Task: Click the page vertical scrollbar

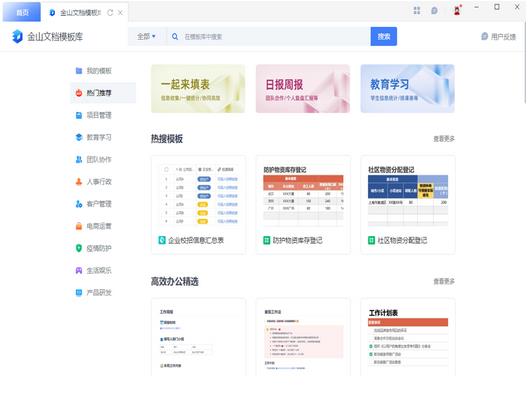Action: [x=525, y=63]
